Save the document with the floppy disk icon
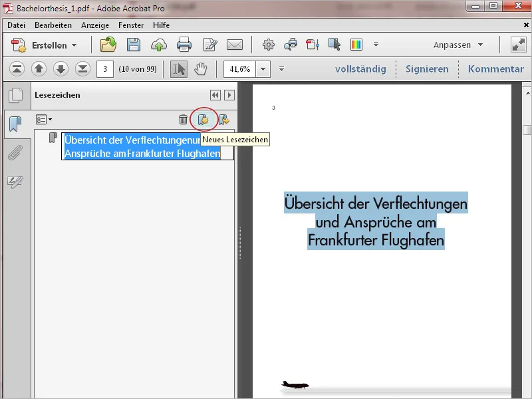This screenshot has height=399, width=532. coord(134,45)
